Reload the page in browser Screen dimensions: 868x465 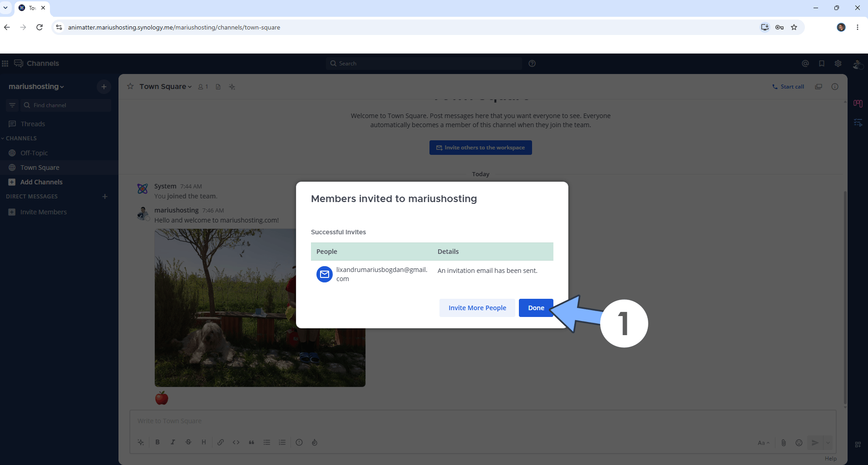(x=39, y=27)
